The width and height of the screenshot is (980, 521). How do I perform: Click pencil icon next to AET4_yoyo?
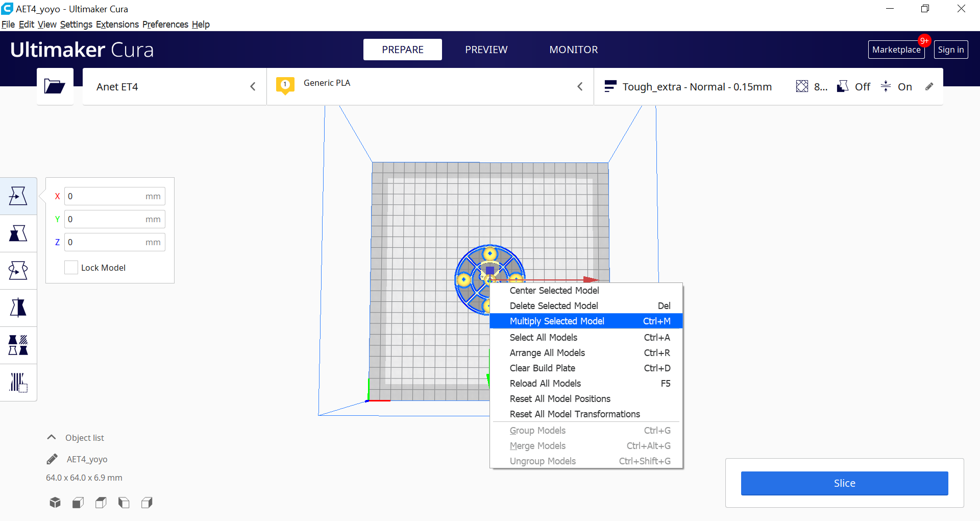click(x=52, y=459)
